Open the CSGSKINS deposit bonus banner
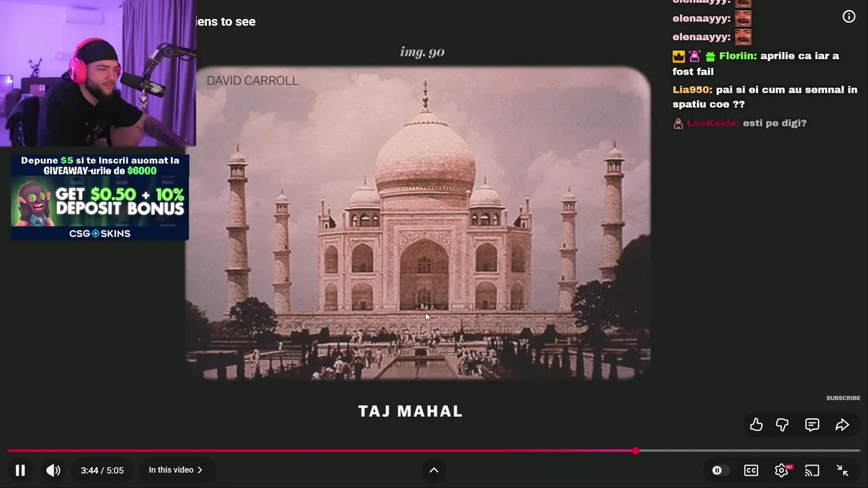Screen dimensions: 868x488 100,209
